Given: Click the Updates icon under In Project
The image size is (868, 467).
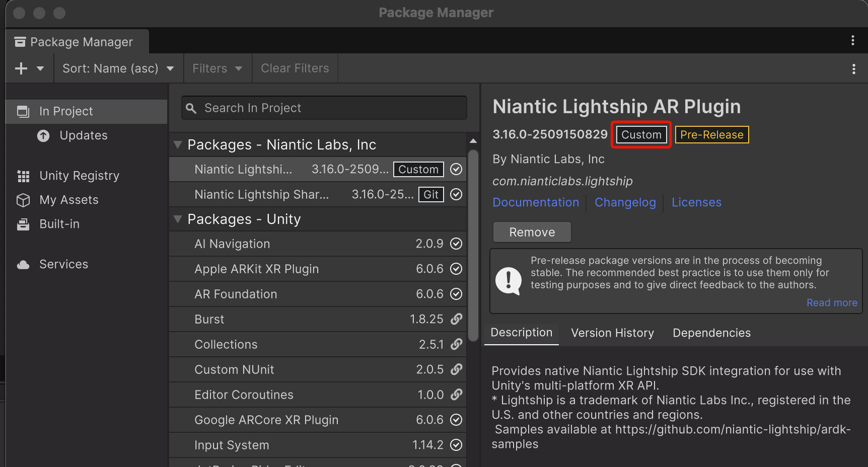Looking at the screenshot, I should 43,135.
